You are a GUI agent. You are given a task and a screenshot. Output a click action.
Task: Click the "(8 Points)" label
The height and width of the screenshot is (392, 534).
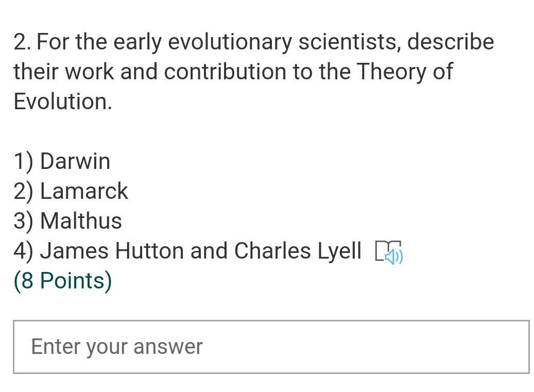point(62,281)
